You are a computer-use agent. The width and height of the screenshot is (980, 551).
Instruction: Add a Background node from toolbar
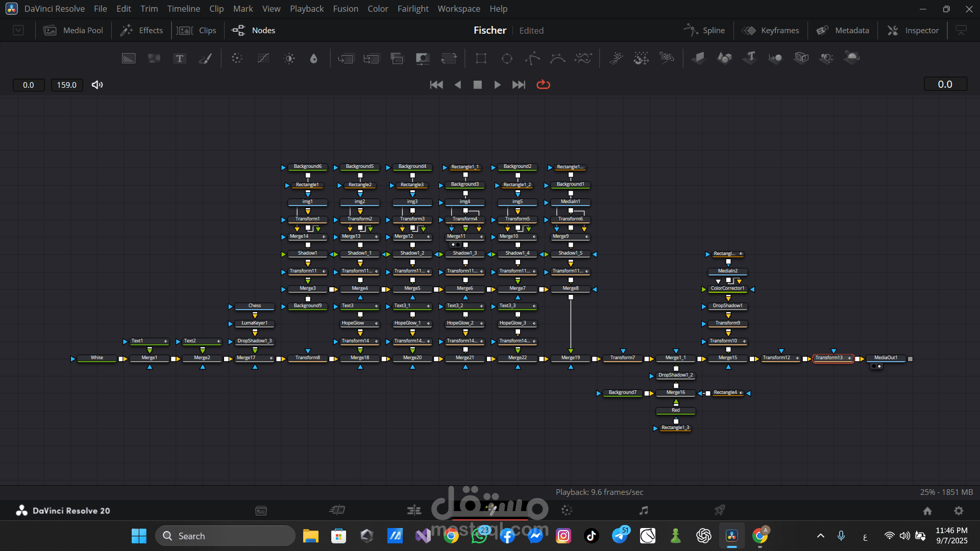point(129,59)
